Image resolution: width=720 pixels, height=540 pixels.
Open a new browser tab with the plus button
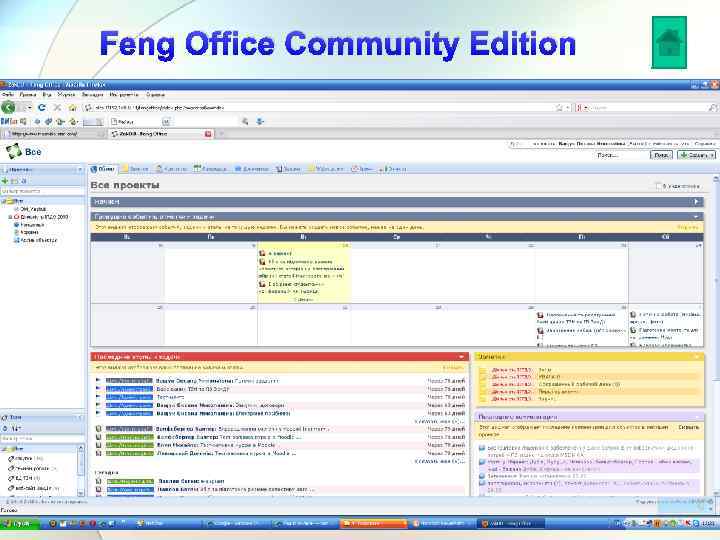point(221,134)
